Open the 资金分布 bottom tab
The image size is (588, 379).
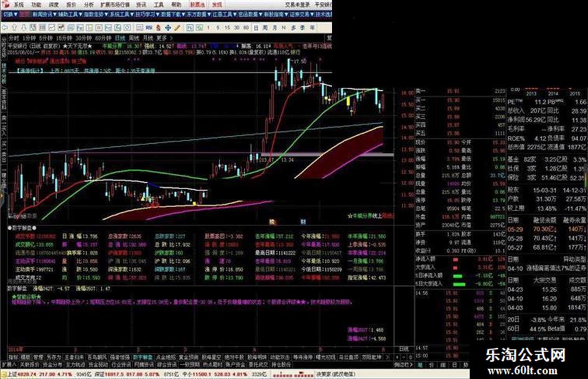pyautogui.click(x=52, y=365)
